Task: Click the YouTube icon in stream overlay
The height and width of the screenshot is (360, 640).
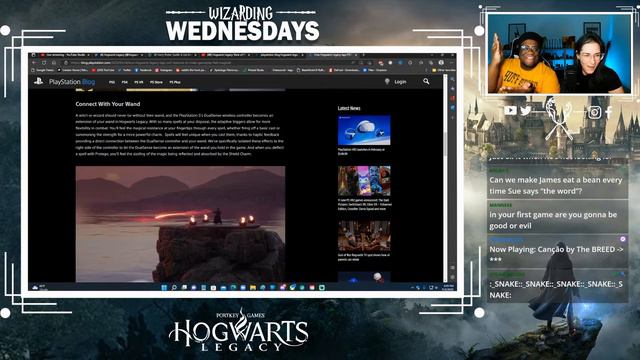Action: (x=510, y=110)
